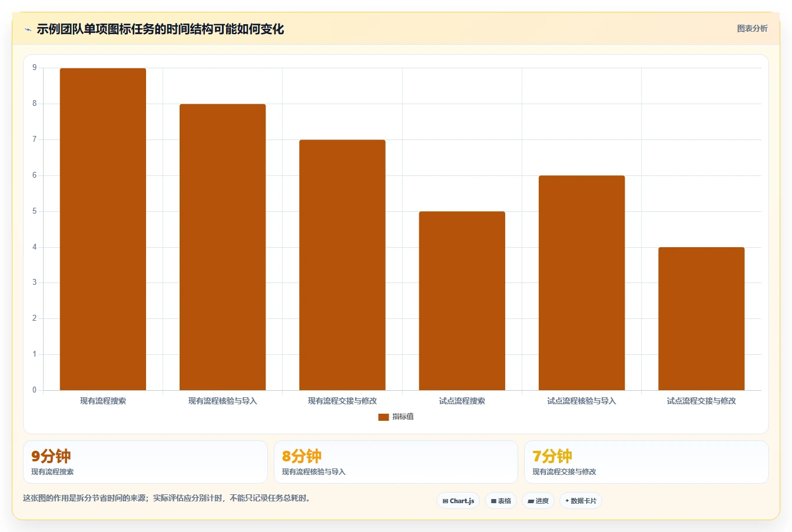
Task: Click the 试点流程核验与导入 bar
Action: coord(582,283)
